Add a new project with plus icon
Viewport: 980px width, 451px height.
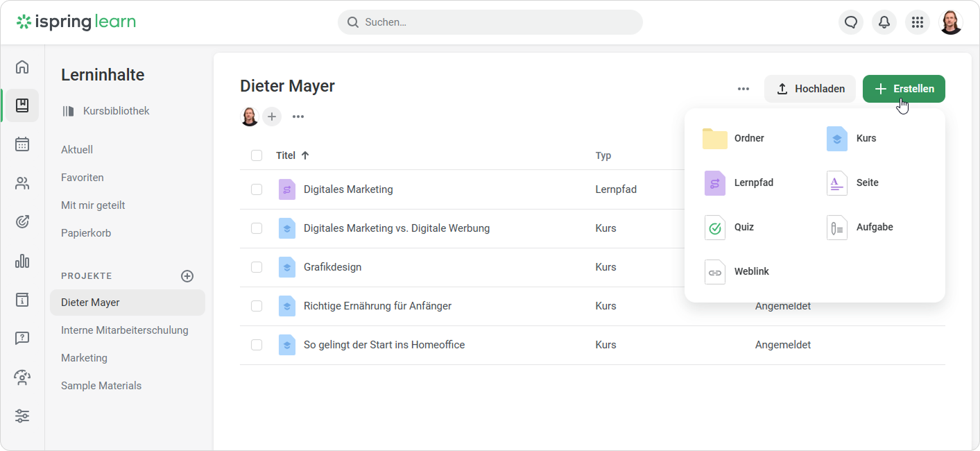[187, 276]
